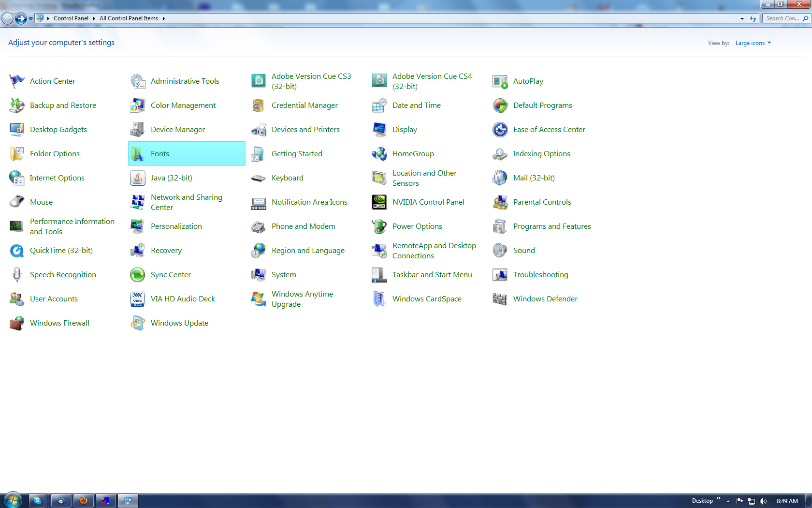The height and width of the screenshot is (508, 812).
Task: Click the Action Center flag in the tray
Action: coord(740,500)
